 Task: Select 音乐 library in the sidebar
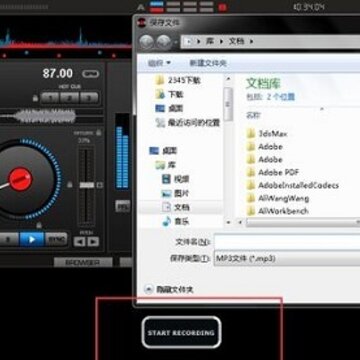coord(175,221)
